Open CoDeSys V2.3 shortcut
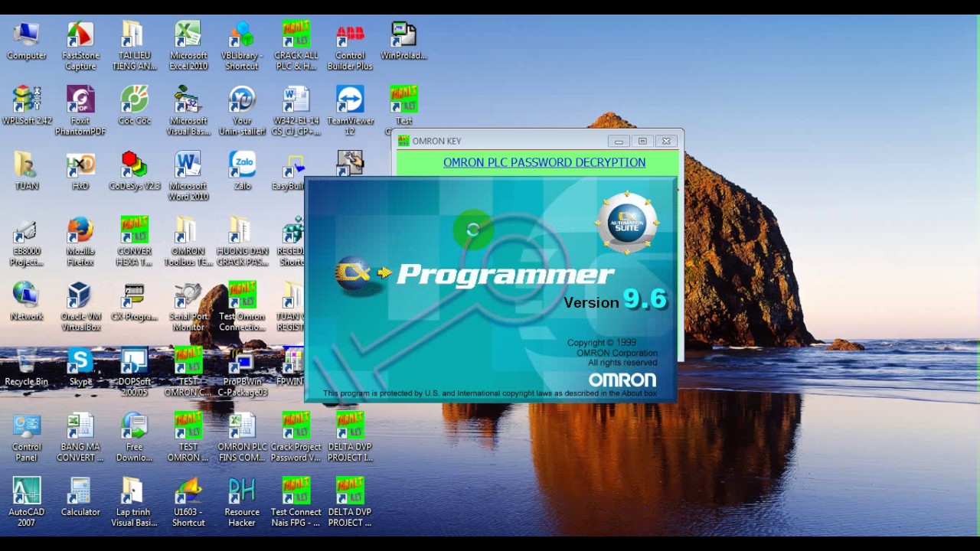 click(x=134, y=171)
